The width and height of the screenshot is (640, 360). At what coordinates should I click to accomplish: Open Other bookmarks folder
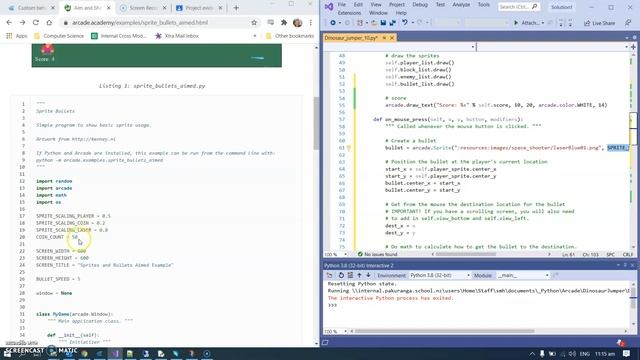point(290,36)
